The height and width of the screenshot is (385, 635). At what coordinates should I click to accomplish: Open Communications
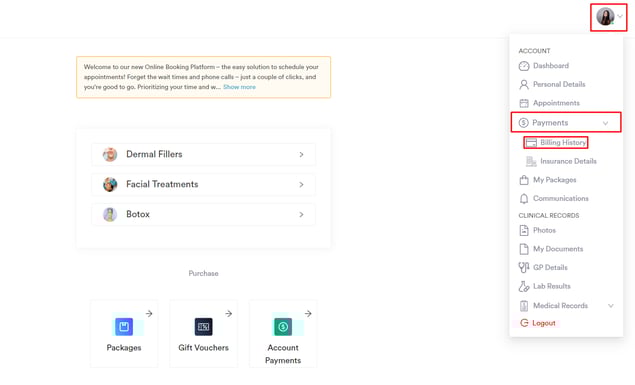pyautogui.click(x=560, y=198)
